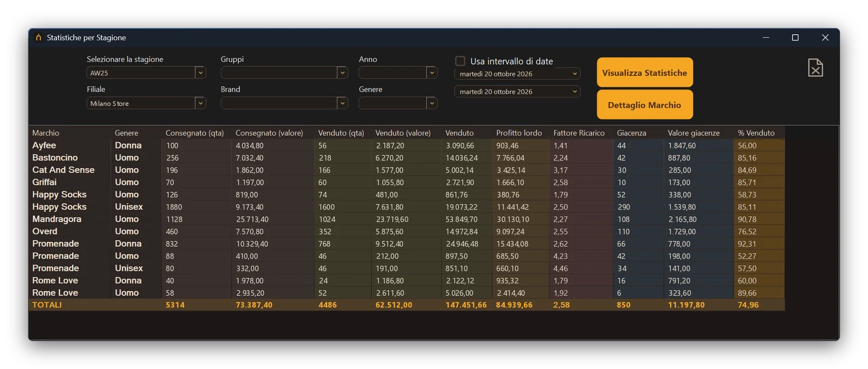The image size is (868, 369).
Task: Click the Overd row
Action: pyautogui.click(x=407, y=231)
